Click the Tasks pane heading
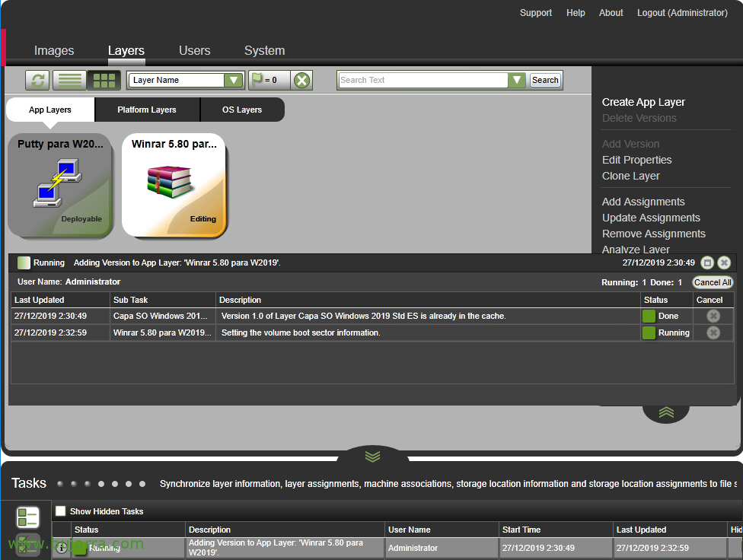 pyautogui.click(x=29, y=483)
